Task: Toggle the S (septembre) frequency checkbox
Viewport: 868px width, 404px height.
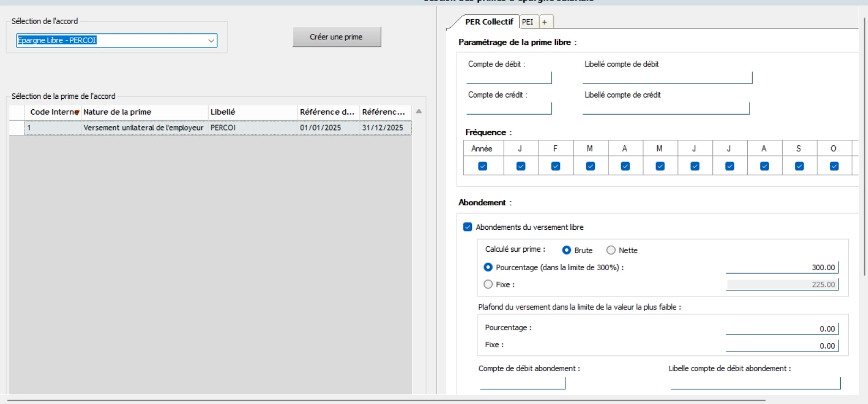Action: click(799, 166)
